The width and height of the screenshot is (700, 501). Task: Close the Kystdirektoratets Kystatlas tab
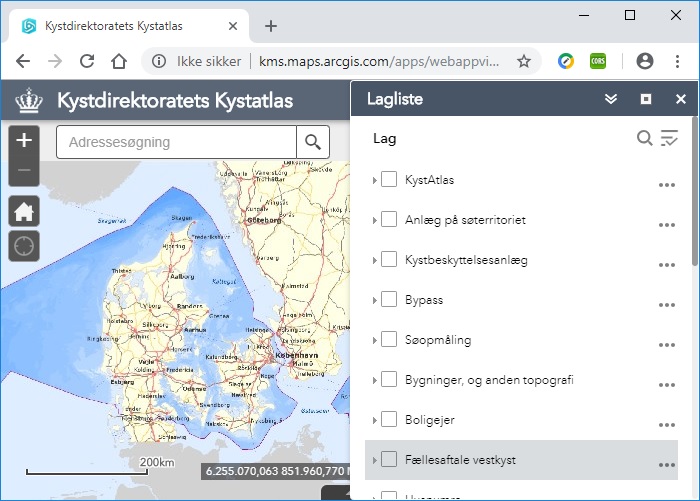pyautogui.click(x=233, y=26)
